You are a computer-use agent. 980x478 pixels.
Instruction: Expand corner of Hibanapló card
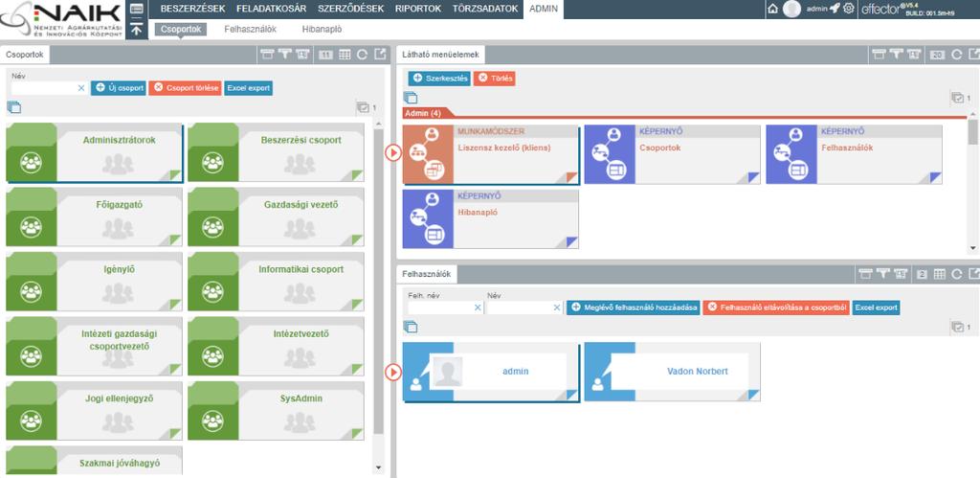pos(571,242)
